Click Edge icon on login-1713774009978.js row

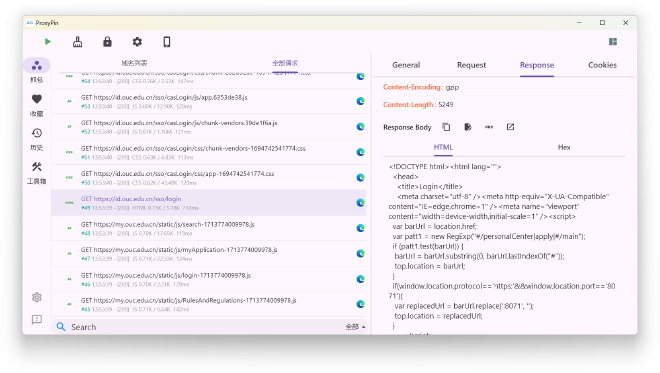click(x=360, y=279)
